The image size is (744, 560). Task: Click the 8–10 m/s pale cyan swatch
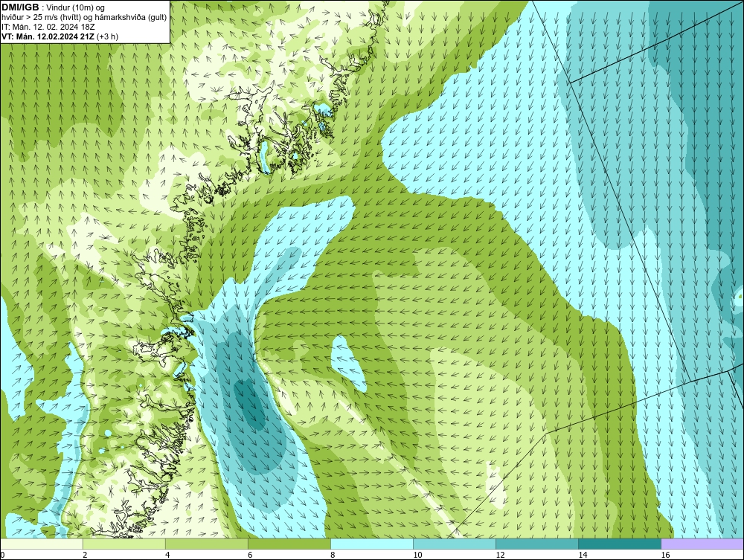371,544
